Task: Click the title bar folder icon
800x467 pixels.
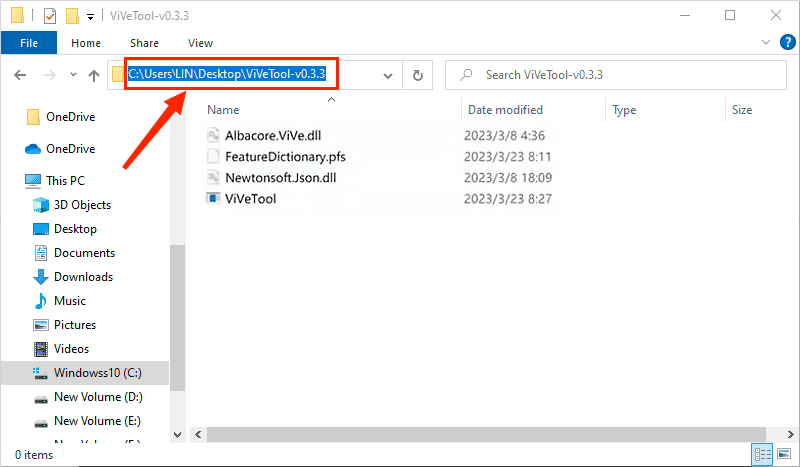Action: point(17,16)
